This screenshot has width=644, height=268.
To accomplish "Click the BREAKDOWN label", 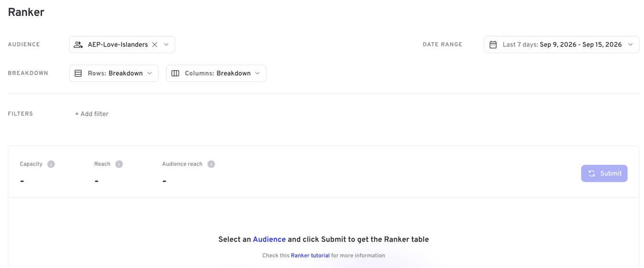I will click(x=28, y=73).
